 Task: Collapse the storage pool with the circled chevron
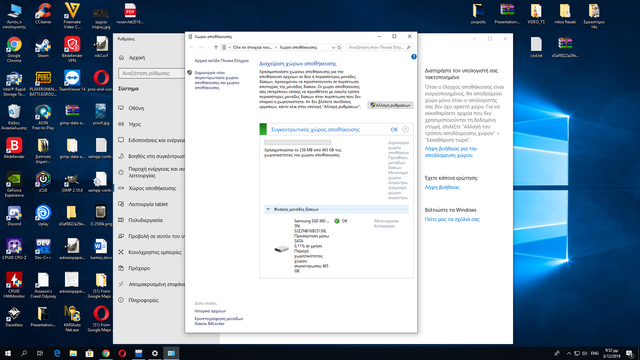tap(405, 129)
